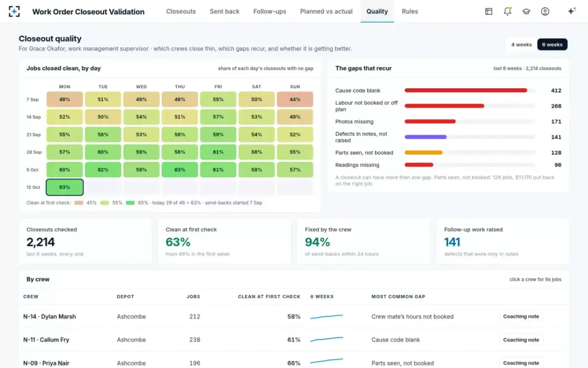Open the Closeouts checked 2,214 card
Screen dimensions: 588x368
click(x=85, y=241)
